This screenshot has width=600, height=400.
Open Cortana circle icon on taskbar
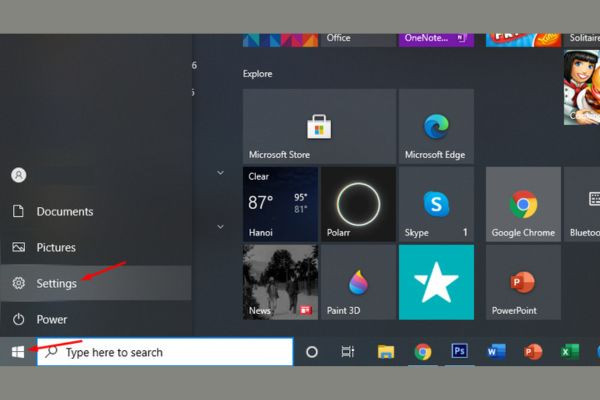pos(312,352)
